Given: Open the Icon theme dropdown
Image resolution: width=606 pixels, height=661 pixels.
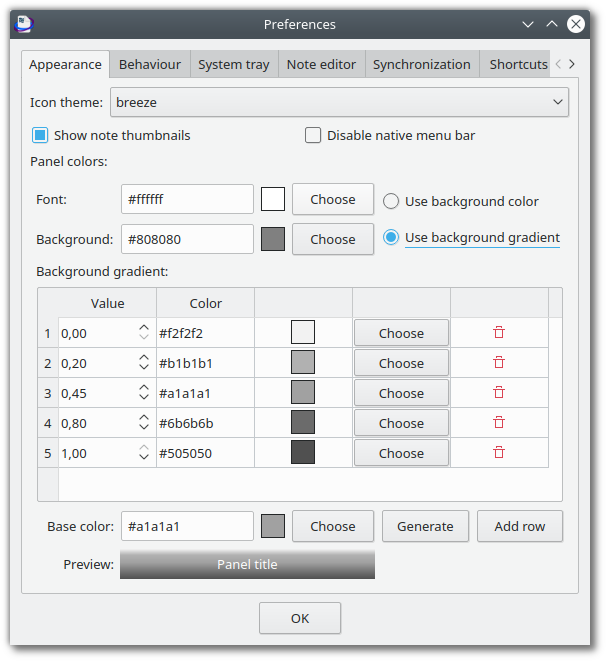Looking at the screenshot, I should point(339,102).
